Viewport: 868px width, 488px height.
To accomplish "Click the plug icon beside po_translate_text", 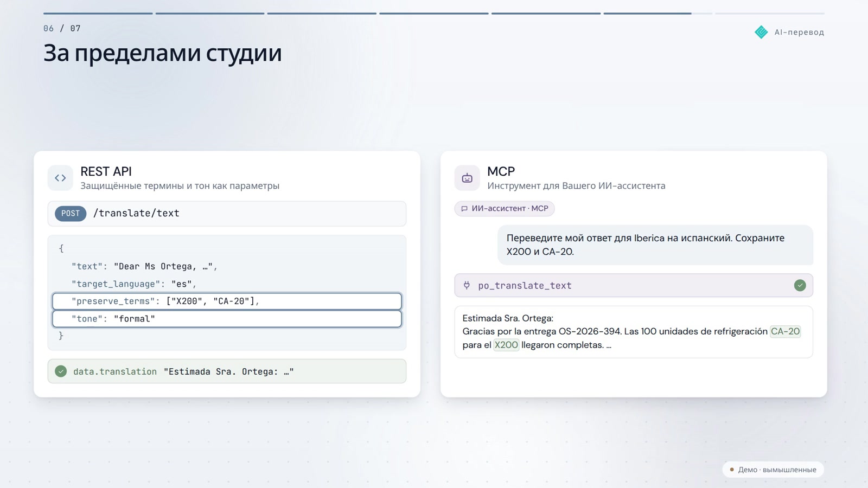I will pyautogui.click(x=467, y=285).
